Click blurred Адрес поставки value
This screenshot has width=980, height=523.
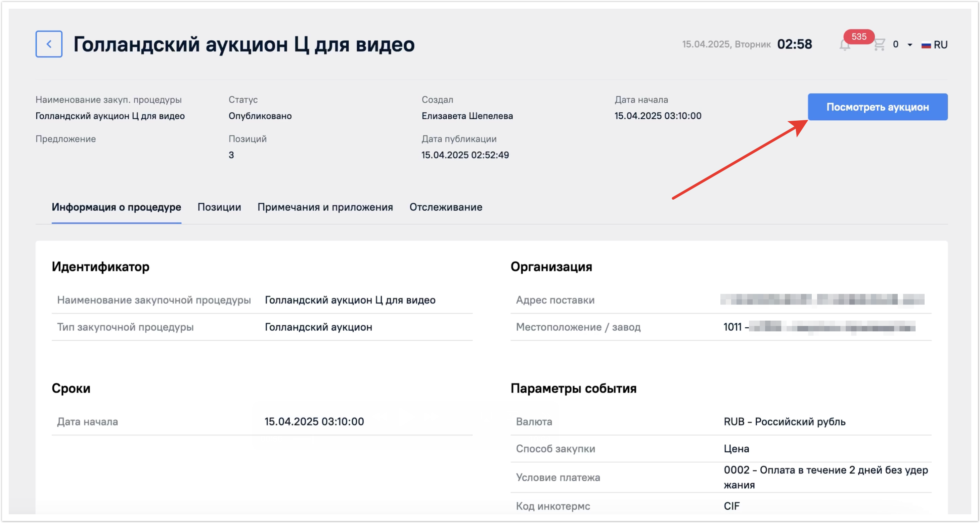tap(822, 299)
